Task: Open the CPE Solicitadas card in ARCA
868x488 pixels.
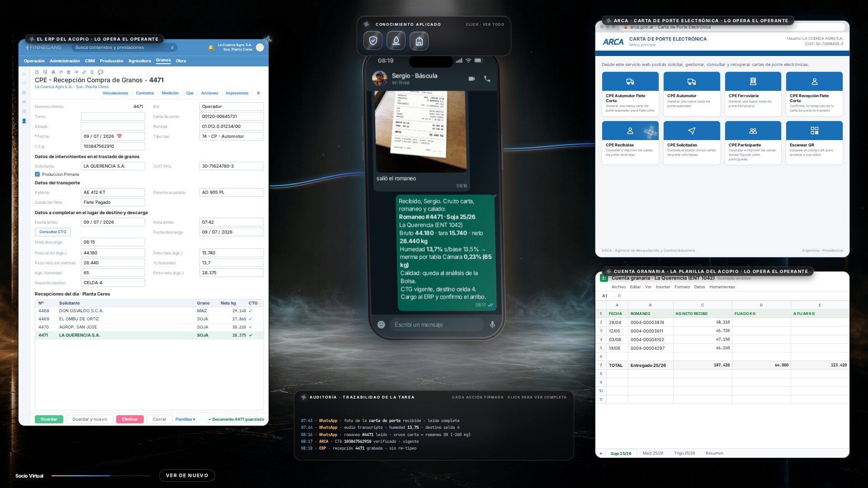Action: pyautogui.click(x=692, y=143)
